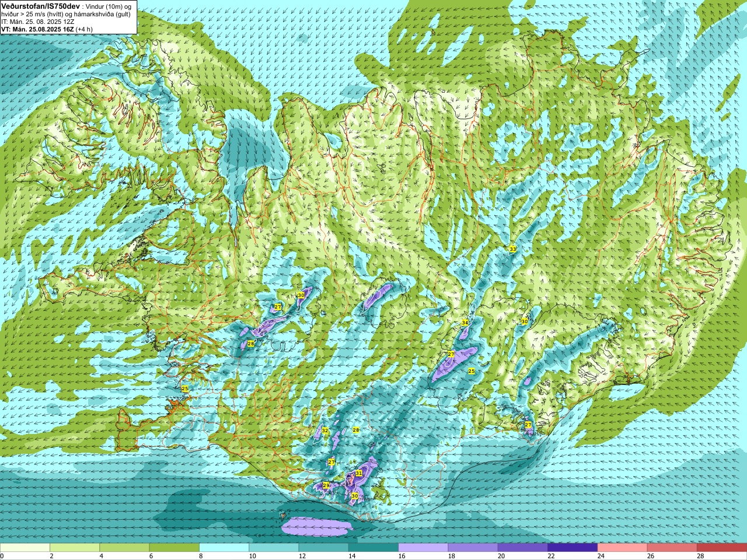The height and width of the screenshot is (560, 747).
Task: Select the yellow gust marker labeled 29
Action: [326, 485]
